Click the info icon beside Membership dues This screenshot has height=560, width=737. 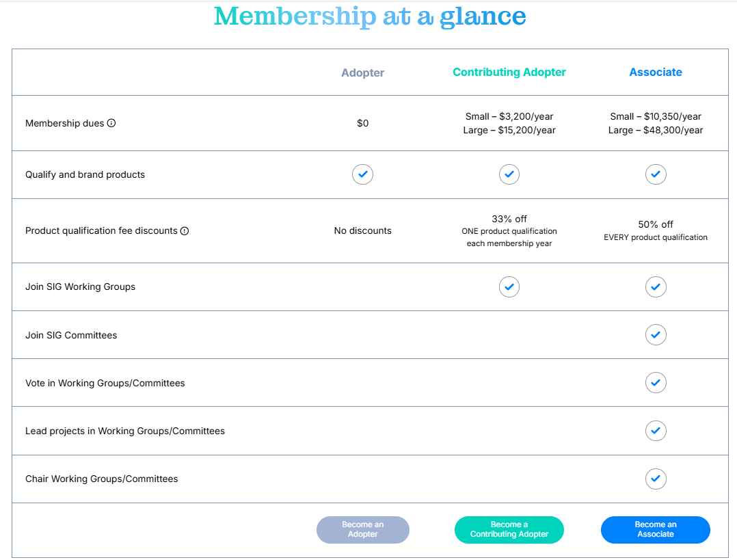111,123
